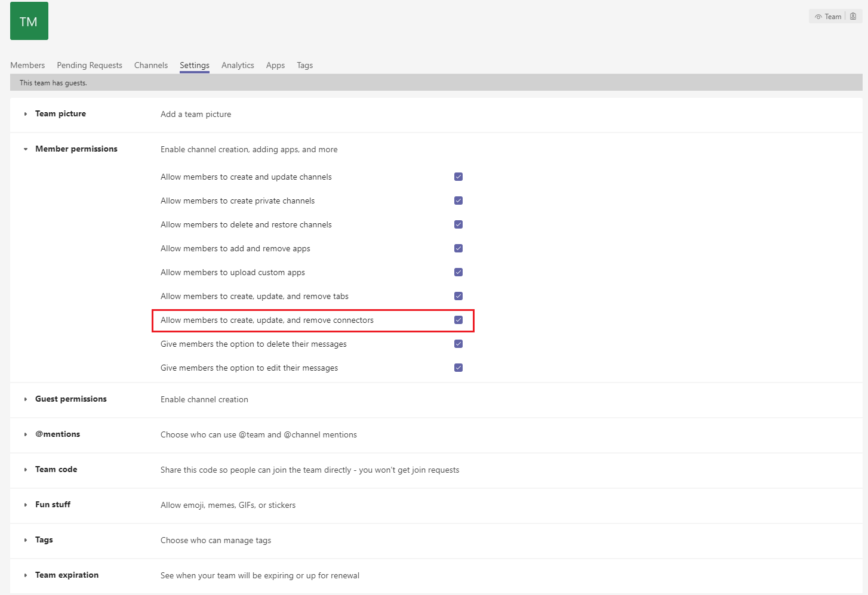The width and height of the screenshot is (868, 595).
Task: Open the Channels tab
Action: pyautogui.click(x=151, y=65)
